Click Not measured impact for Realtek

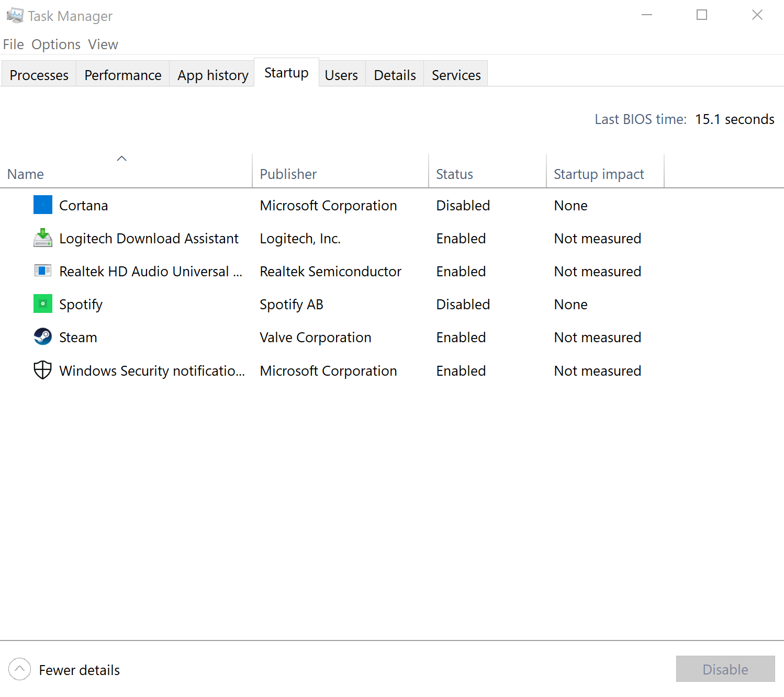tap(598, 272)
